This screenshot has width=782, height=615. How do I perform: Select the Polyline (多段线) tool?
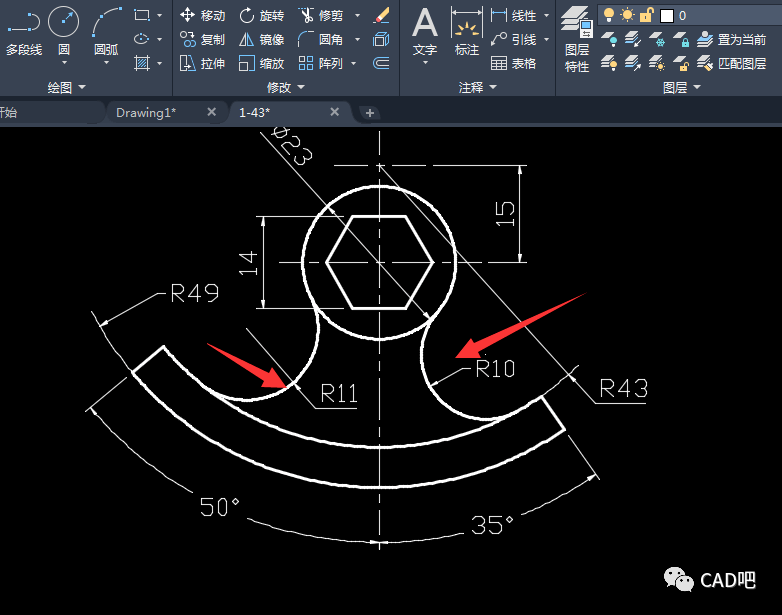point(23,30)
